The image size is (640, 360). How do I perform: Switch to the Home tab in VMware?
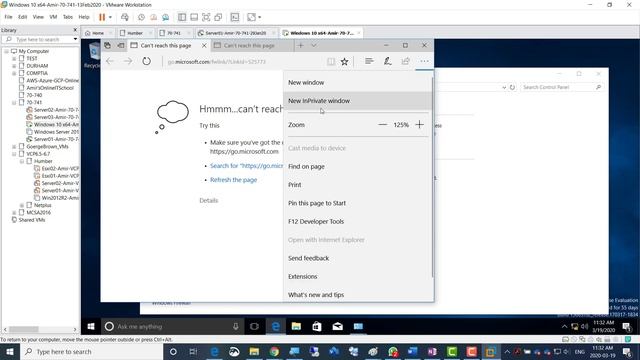tap(98, 33)
